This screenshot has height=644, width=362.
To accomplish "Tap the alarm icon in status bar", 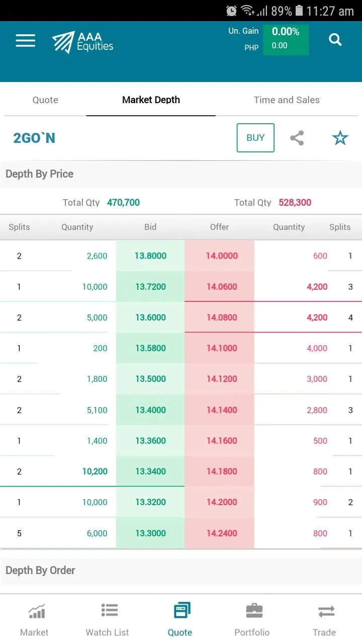I will (x=231, y=11).
